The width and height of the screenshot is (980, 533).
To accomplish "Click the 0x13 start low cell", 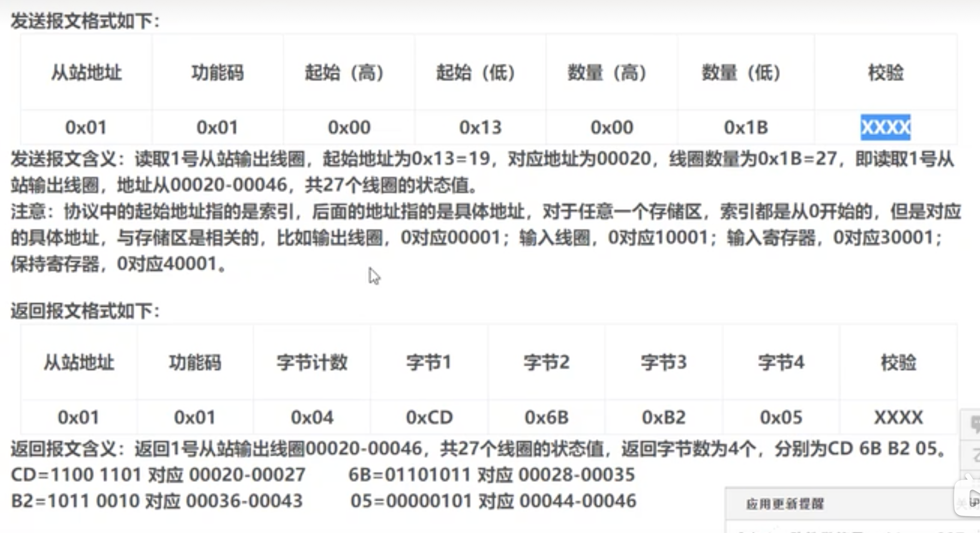I will [480, 127].
